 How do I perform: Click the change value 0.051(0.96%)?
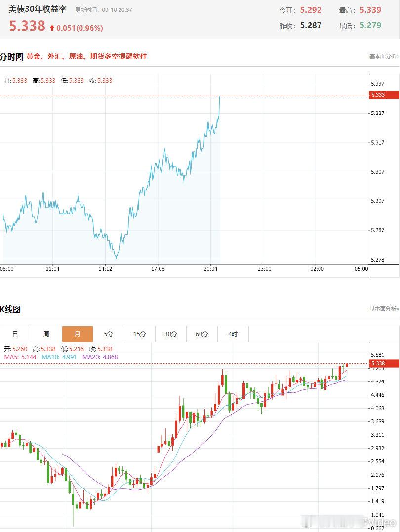(x=80, y=28)
